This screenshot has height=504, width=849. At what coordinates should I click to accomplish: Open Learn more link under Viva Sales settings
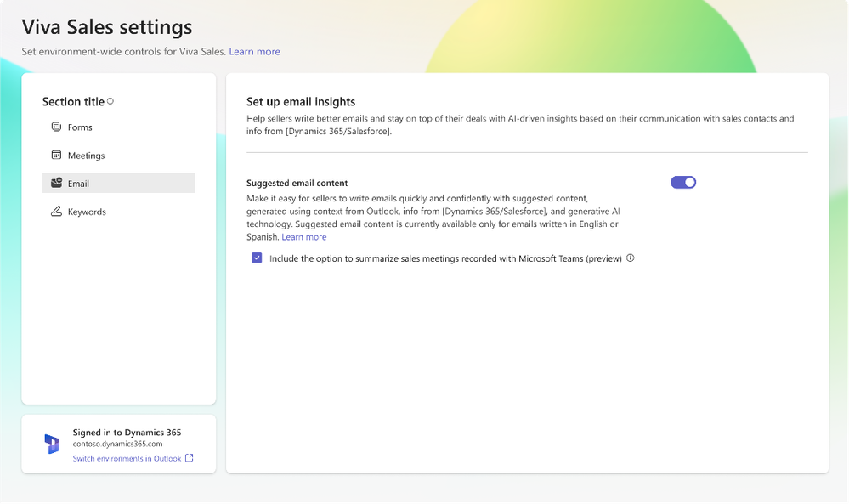tap(254, 52)
